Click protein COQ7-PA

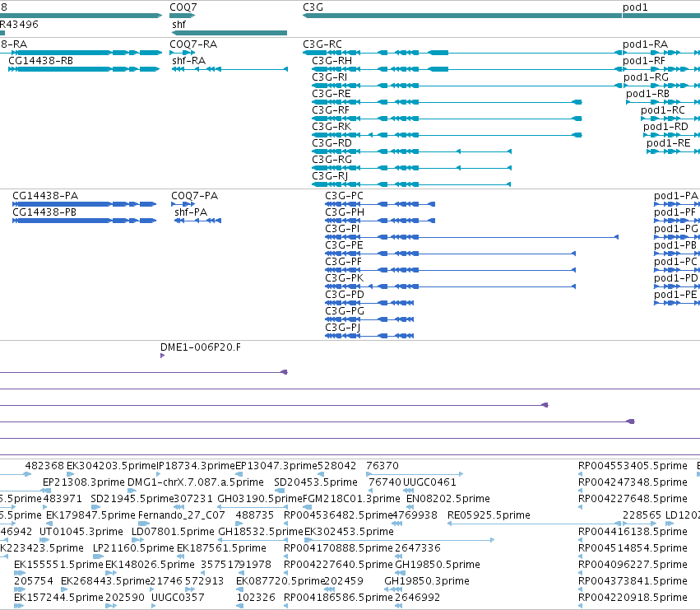tap(195, 196)
